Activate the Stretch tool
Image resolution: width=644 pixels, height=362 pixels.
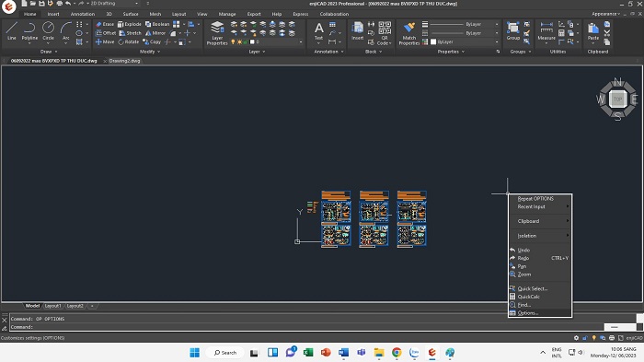pos(130,33)
